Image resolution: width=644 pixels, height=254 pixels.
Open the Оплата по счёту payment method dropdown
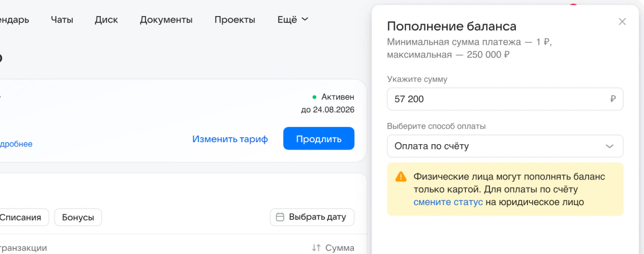pos(505,146)
